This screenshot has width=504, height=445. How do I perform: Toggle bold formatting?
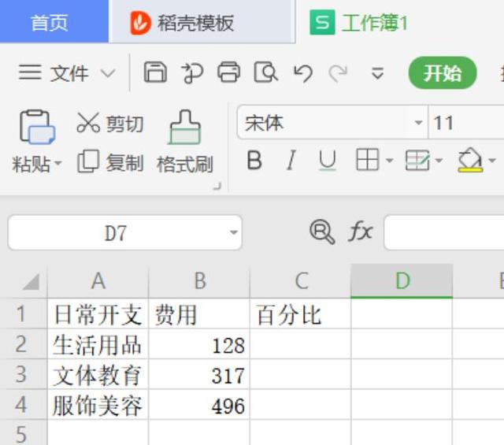point(254,160)
